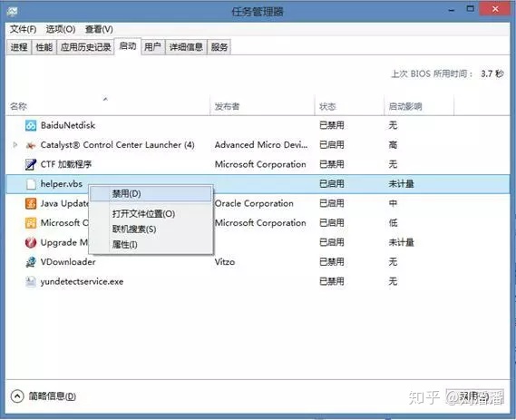Click Microsoft Corporation publisher in CTF row
516x420 pixels.
[260, 164]
